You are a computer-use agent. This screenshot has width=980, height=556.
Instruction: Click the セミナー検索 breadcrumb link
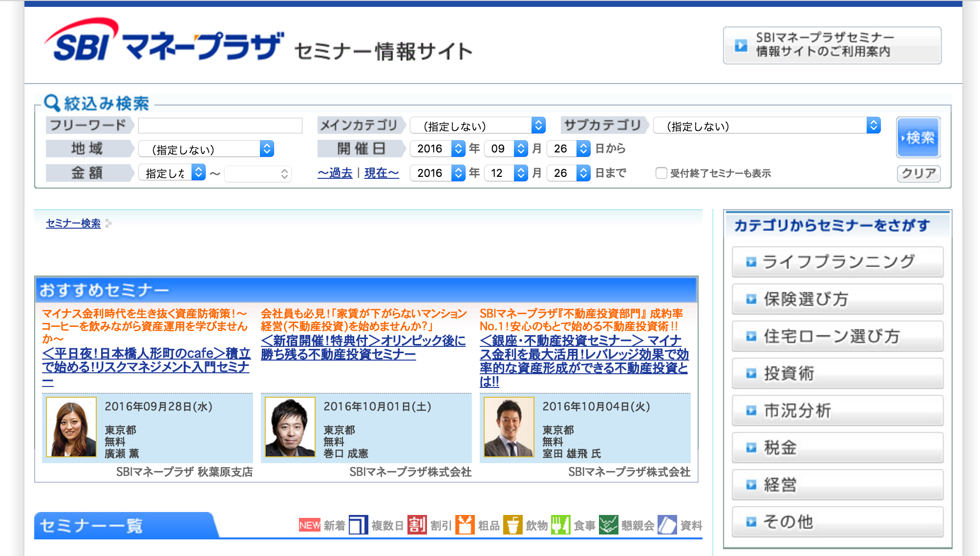(73, 223)
